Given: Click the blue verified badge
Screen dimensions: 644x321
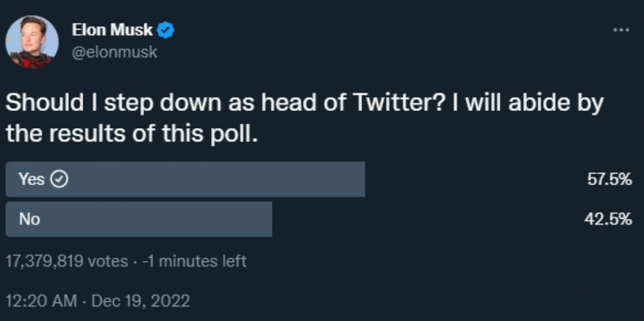Looking at the screenshot, I should pyautogui.click(x=166, y=31).
